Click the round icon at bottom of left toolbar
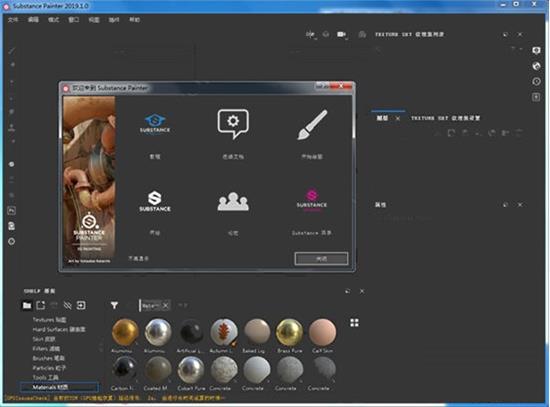The width and height of the screenshot is (550, 407). [x=12, y=241]
